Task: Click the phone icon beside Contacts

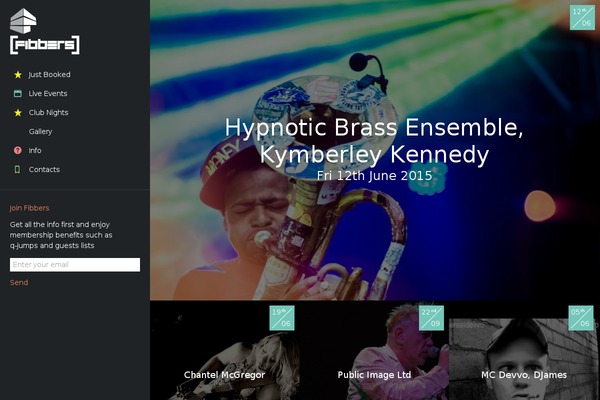Action: 17,169
